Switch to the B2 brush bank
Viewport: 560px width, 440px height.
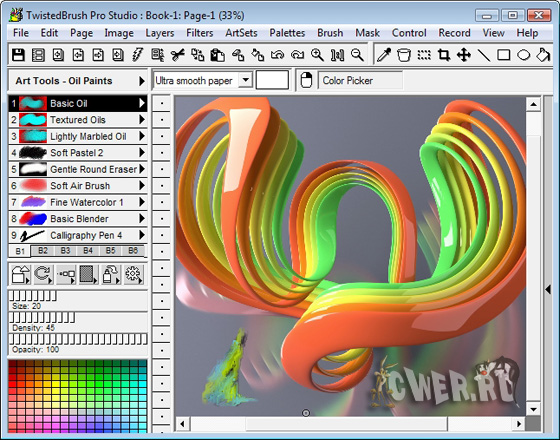(42, 250)
